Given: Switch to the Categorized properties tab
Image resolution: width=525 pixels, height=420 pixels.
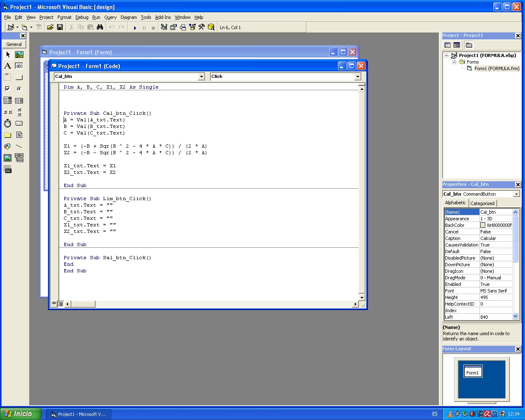Looking at the screenshot, I should pos(482,203).
